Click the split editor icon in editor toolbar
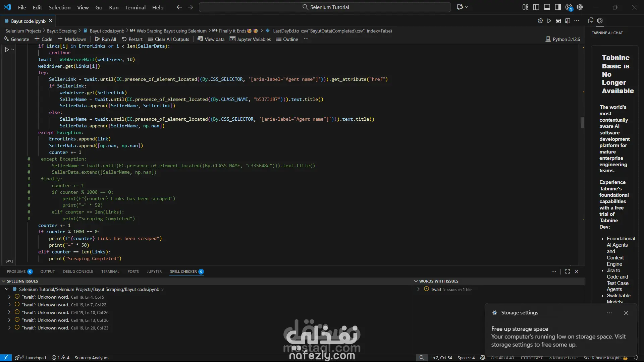This screenshot has width=644, height=362. [x=568, y=21]
